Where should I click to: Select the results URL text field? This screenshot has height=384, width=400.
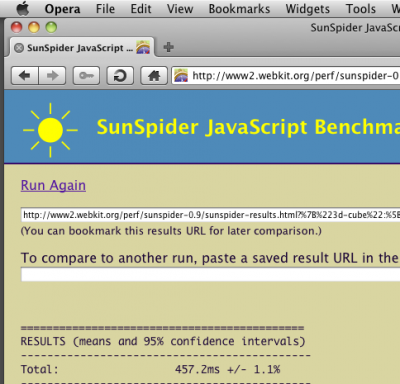click(211, 215)
